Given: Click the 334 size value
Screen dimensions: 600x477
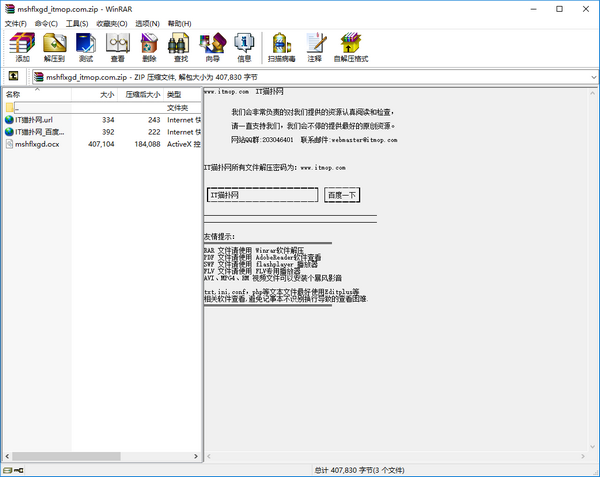Looking at the screenshot, I should pos(108,120).
